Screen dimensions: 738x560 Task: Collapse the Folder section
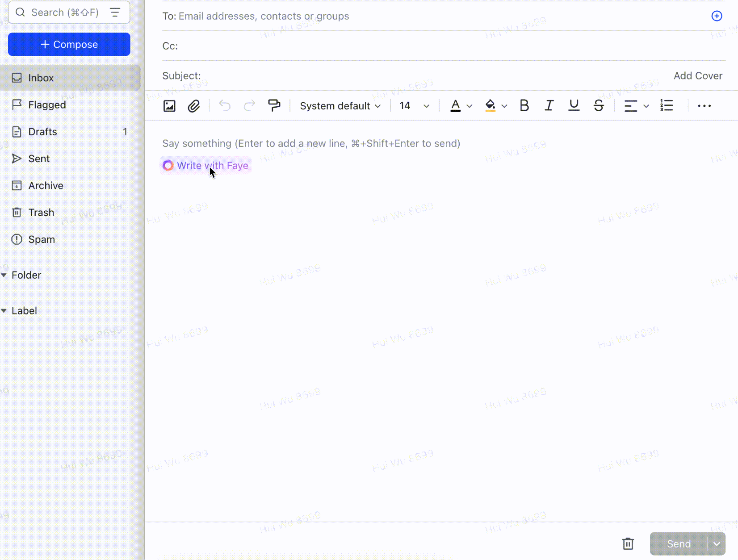point(4,275)
